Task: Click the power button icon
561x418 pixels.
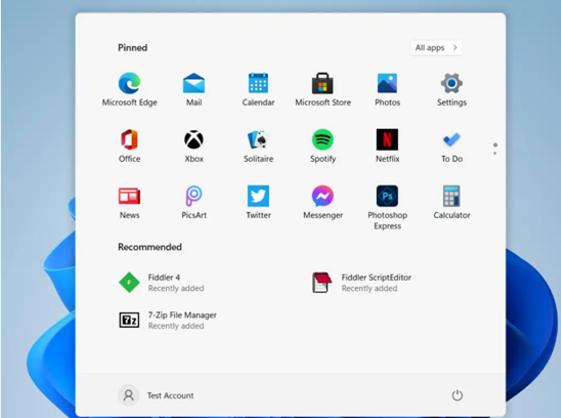Action: pyautogui.click(x=457, y=395)
